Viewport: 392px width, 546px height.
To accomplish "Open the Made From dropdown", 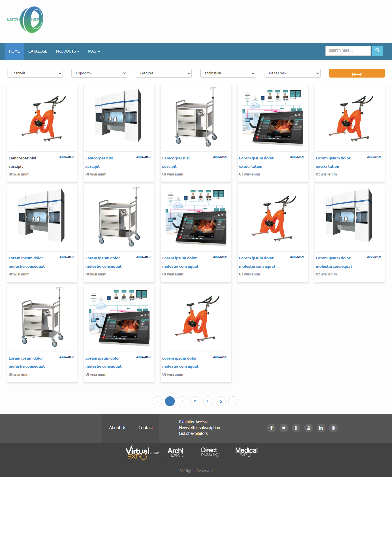I will click(x=292, y=73).
